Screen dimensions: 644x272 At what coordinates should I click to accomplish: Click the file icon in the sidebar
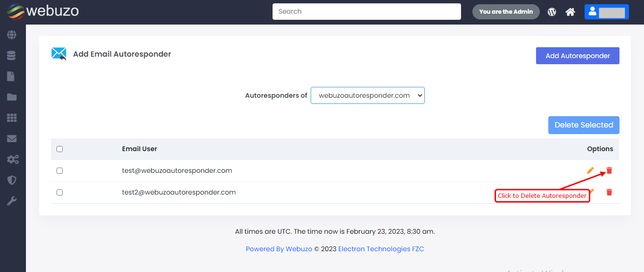(x=12, y=76)
